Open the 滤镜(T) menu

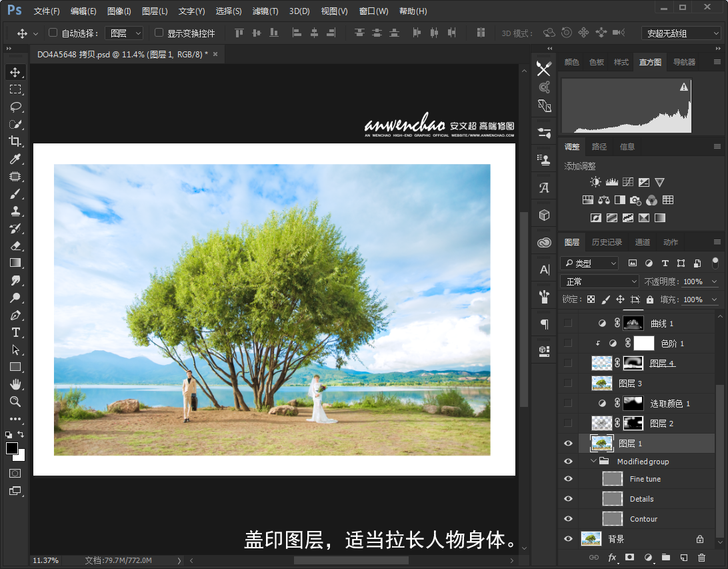(x=265, y=11)
